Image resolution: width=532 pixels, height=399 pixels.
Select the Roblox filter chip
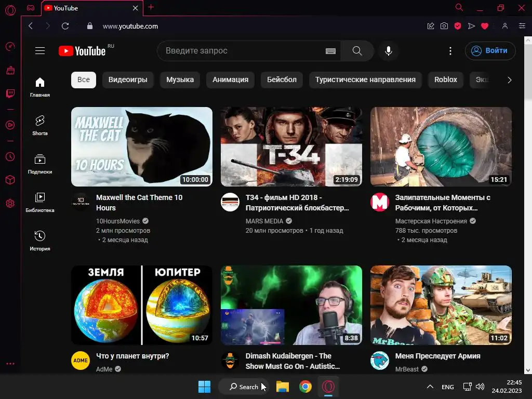[445, 79]
